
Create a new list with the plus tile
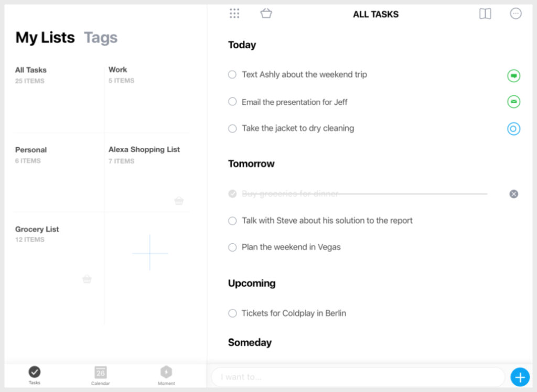click(149, 253)
